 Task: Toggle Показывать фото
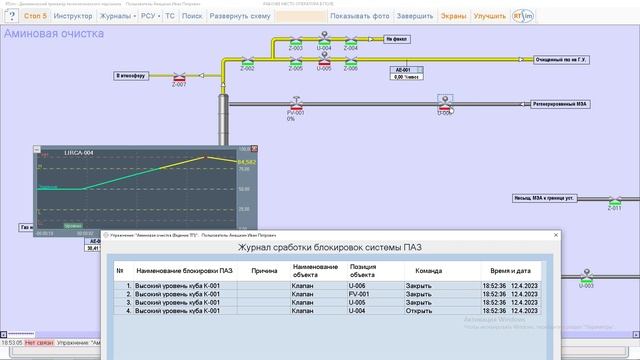(360, 16)
